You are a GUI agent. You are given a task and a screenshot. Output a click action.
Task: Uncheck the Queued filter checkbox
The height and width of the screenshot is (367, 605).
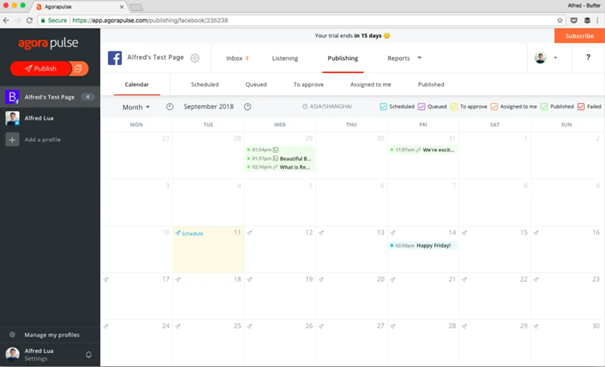(x=421, y=107)
